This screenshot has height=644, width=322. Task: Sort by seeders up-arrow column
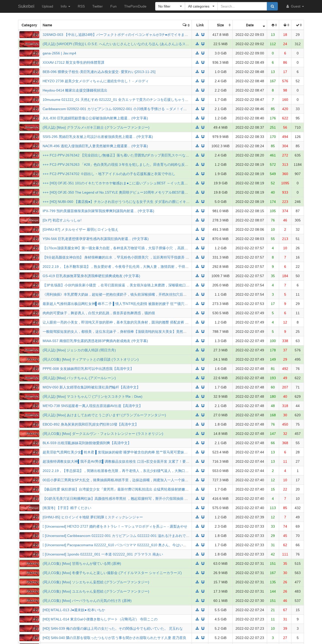pos(273,25)
